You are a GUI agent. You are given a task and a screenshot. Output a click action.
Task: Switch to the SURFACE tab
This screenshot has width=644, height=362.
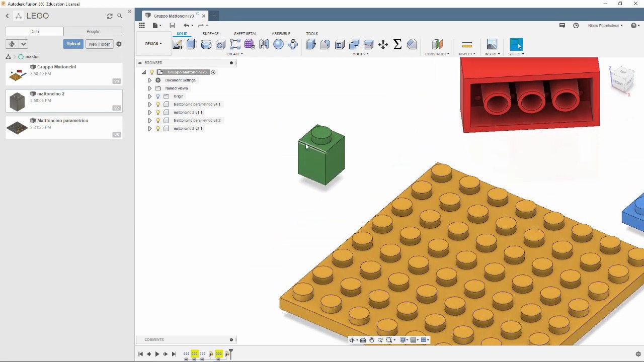[210, 34]
